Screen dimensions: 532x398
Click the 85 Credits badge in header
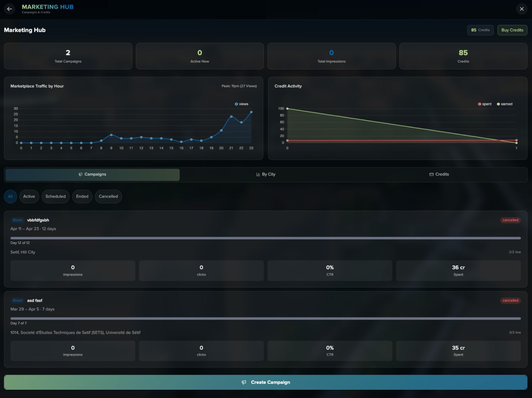[x=480, y=30]
